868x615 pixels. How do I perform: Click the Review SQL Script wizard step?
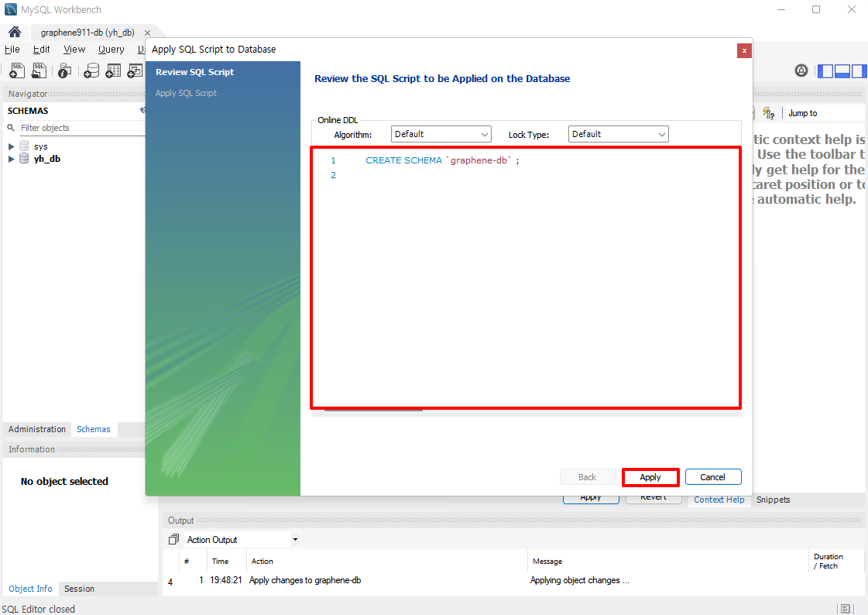pos(195,72)
